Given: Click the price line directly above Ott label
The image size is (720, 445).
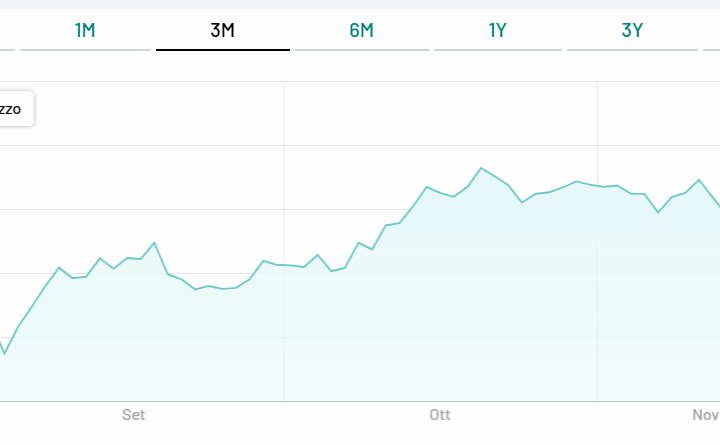Looking at the screenshot, I should coord(440,193).
